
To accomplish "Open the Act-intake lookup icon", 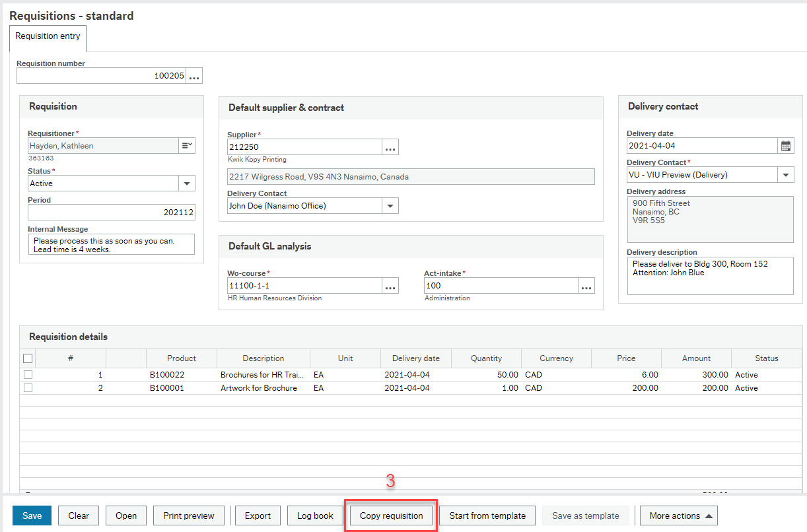I will (586, 285).
